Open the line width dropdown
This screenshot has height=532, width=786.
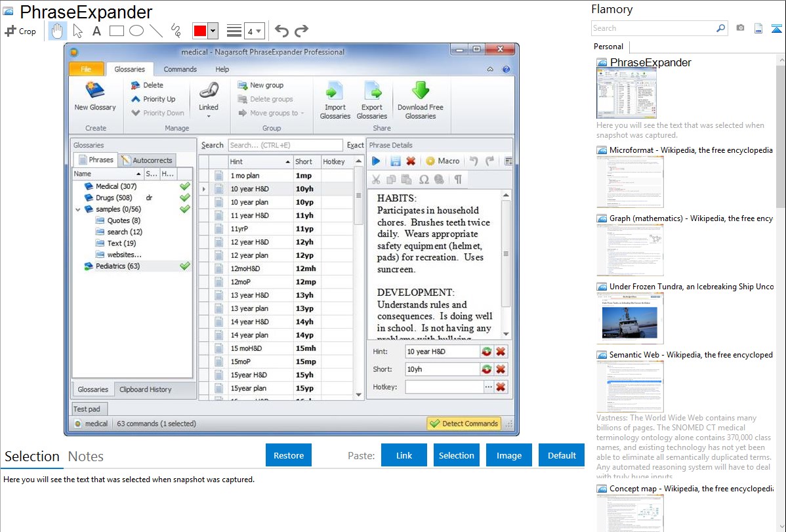[x=254, y=31]
